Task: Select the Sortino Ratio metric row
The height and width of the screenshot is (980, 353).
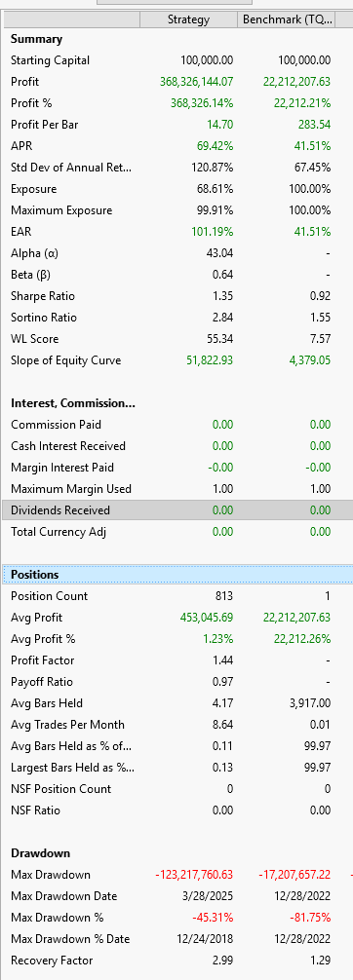Action: click(x=177, y=317)
